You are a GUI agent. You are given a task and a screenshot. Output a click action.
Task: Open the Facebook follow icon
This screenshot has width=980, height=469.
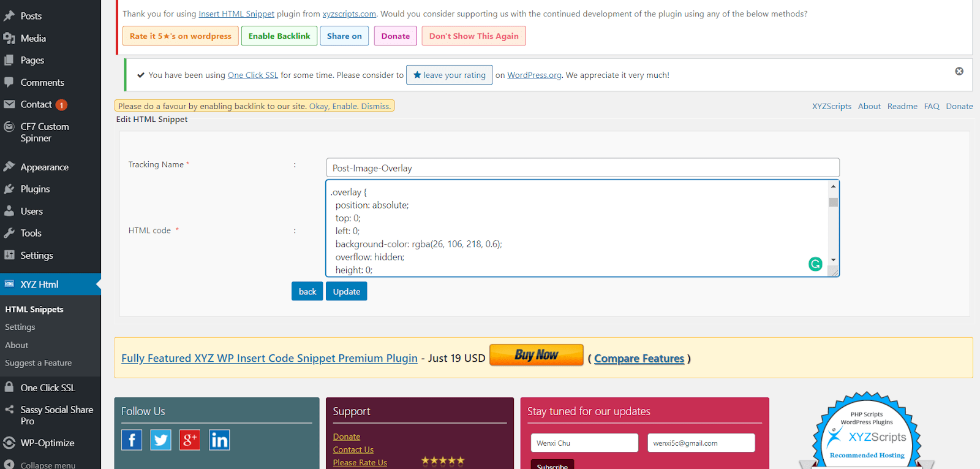pos(132,440)
